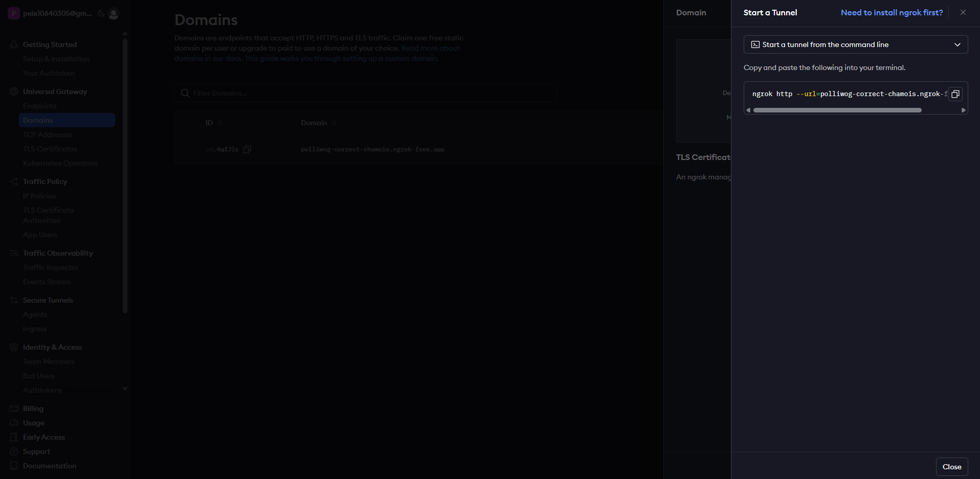Open Documentation from the sidebar
This screenshot has height=479, width=980.
coord(50,466)
